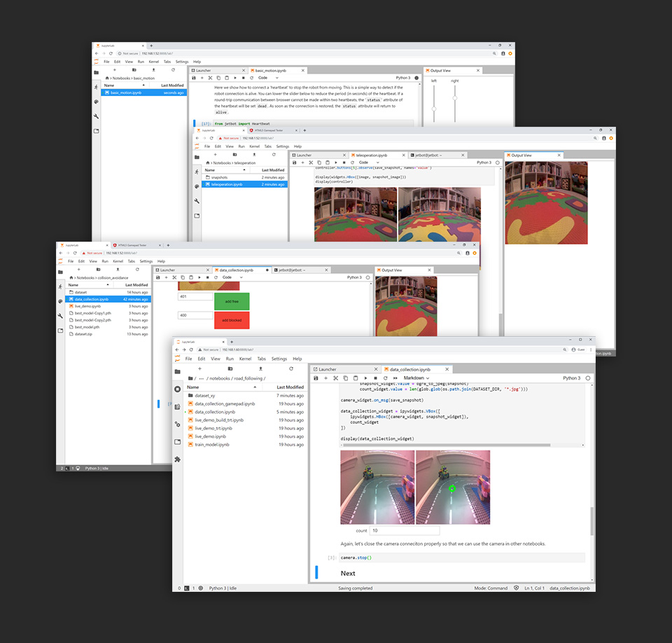Click the running sessions icon in the front window sidebar
This screenshot has width=672, height=643.
click(x=177, y=389)
